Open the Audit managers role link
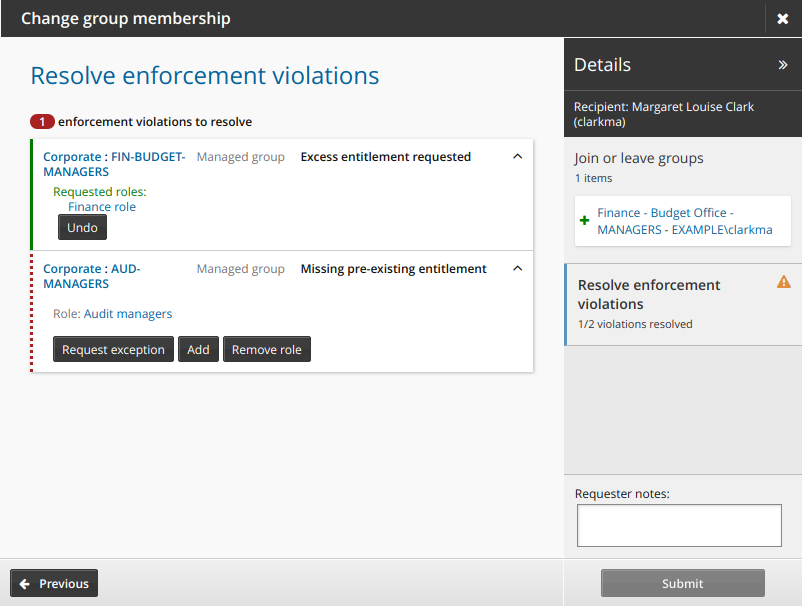802x606 pixels. point(128,314)
